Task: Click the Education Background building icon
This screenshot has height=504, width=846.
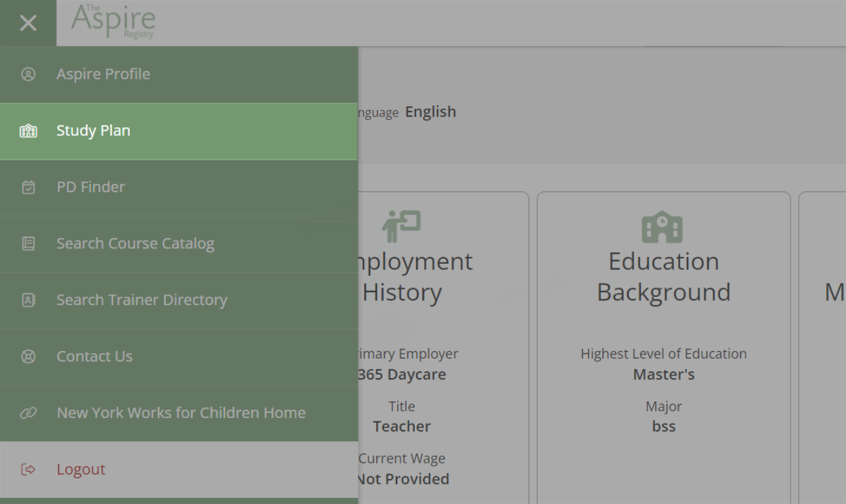Action: (663, 227)
